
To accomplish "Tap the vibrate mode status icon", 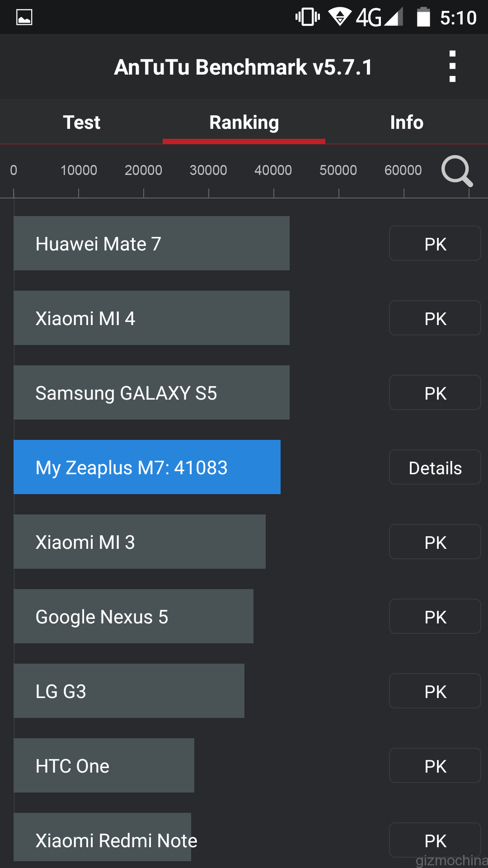I will (308, 17).
